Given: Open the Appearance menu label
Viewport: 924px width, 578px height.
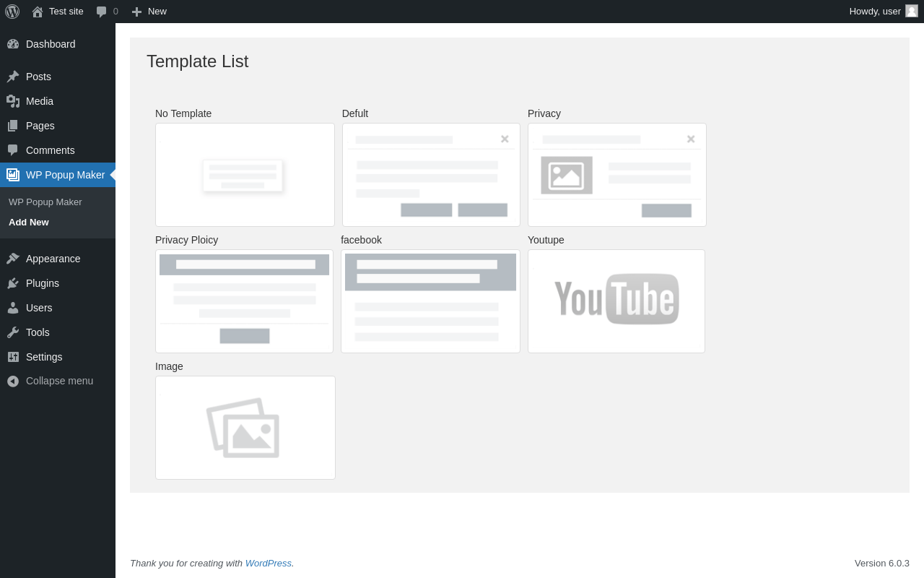Looking at the screenshot, I should [53, 259].
